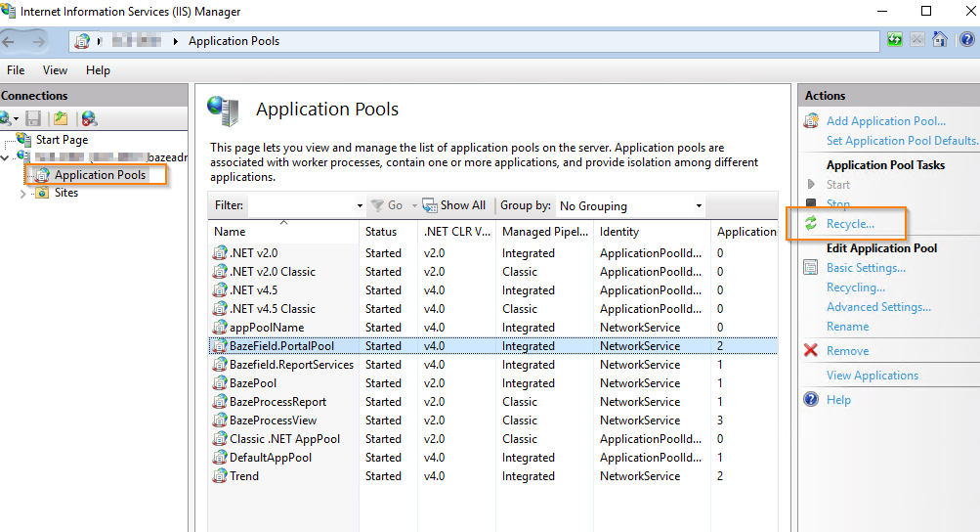
Task: Sort by Managed Pipeline column header
Action: click(x=545, y=232)
